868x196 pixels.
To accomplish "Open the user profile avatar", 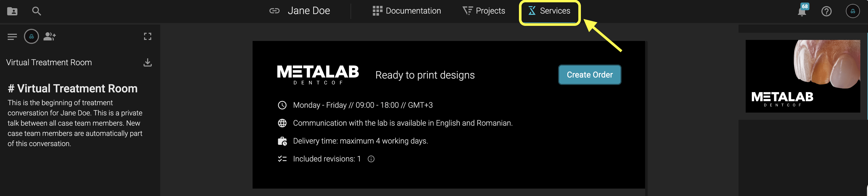I will pos(852,11).
